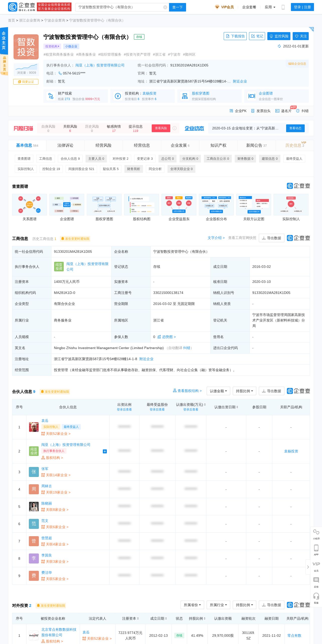322x644 pixels.
Task: Click 我要认证 button
Action: 26,82
